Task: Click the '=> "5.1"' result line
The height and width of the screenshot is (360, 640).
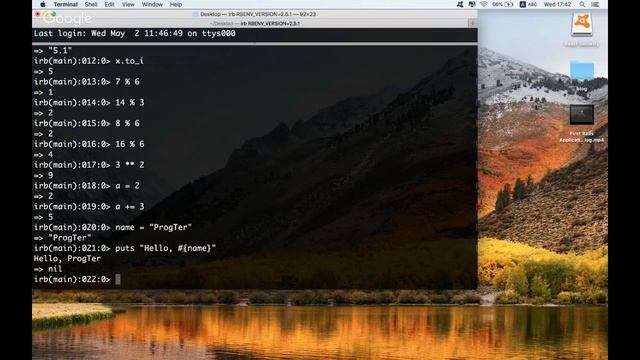Action: (53, 51)
